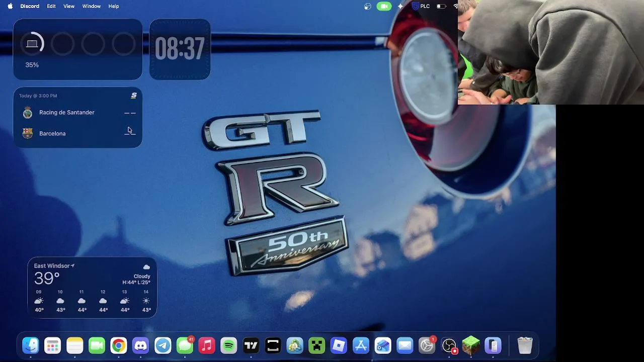Open the Minecraft creeper-face app
The width and height of the screenshot is (644, 362).
tap(316, 345)
